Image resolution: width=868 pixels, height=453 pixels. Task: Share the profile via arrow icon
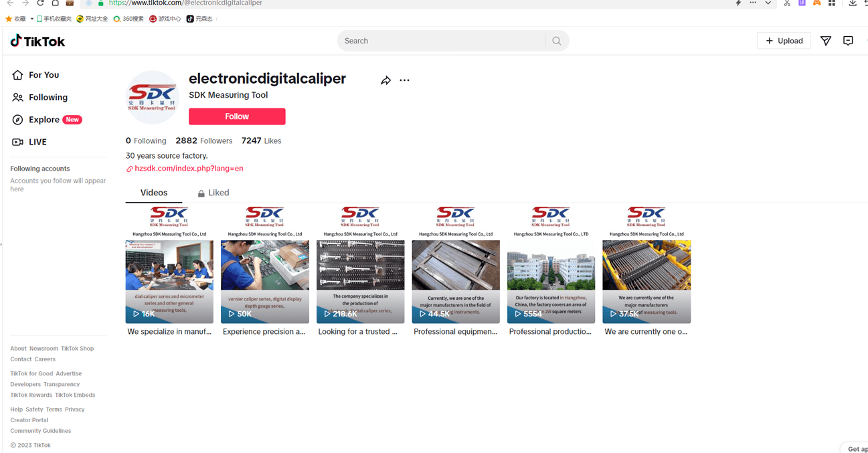[x=385, y=80]
